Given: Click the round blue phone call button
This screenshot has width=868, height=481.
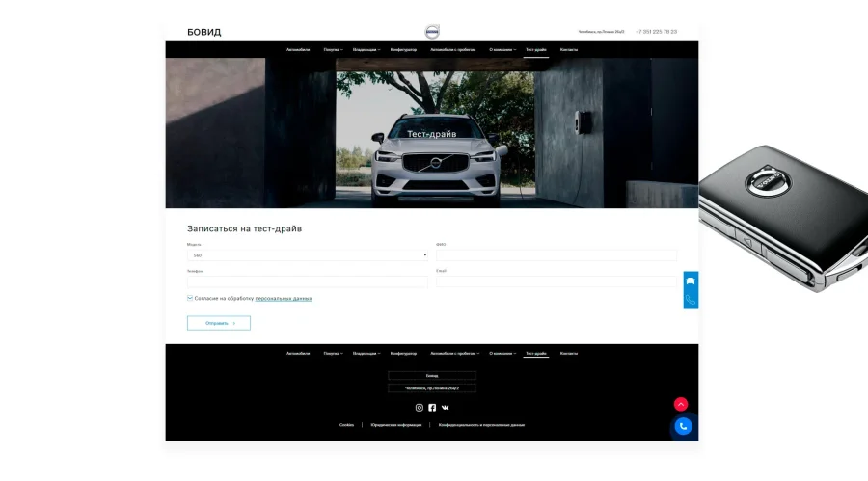Looking at the screenshot, I should point(683,426).
